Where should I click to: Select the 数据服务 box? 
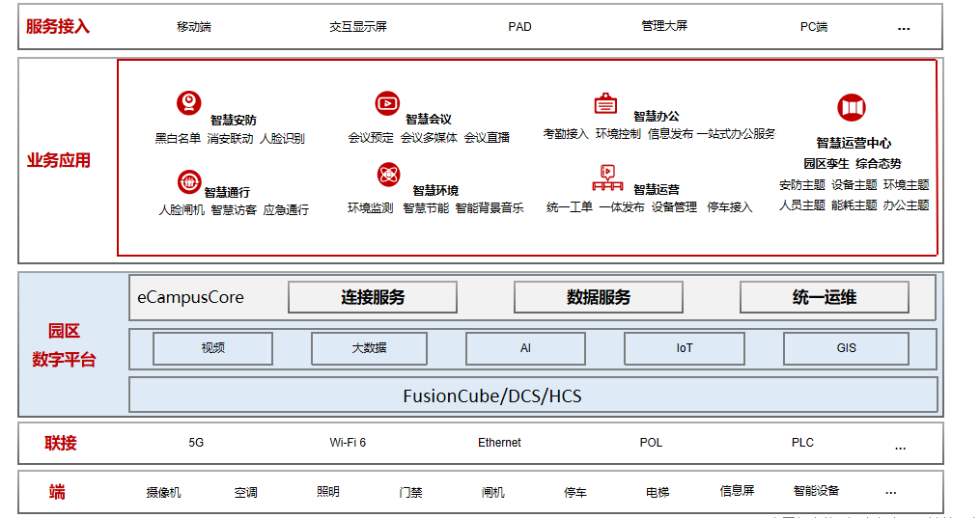598,297
